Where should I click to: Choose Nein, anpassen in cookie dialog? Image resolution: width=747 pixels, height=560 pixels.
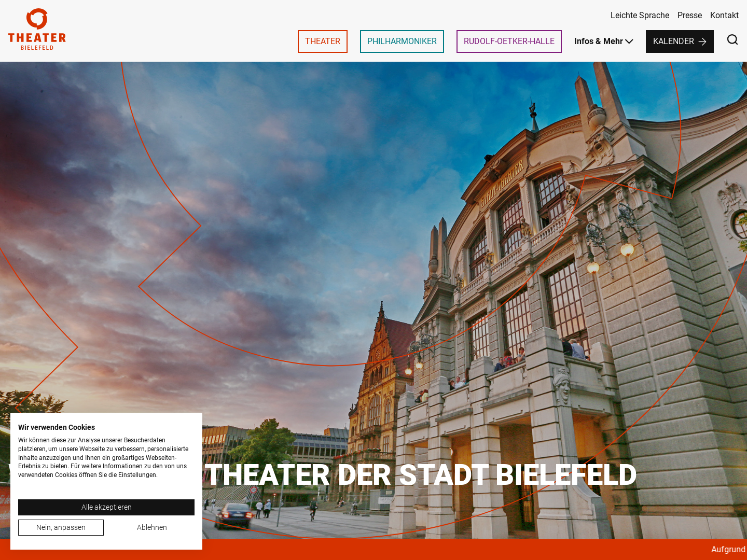[61, 527]
